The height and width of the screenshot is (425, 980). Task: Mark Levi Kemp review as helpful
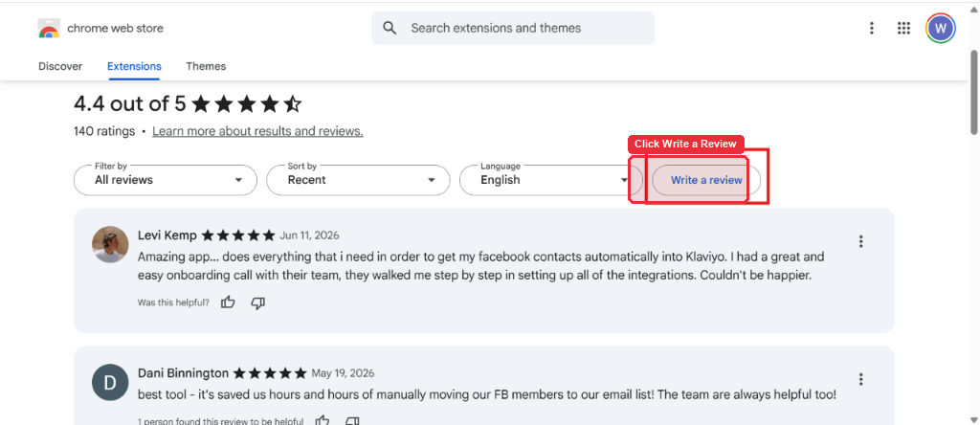point(228,302)
